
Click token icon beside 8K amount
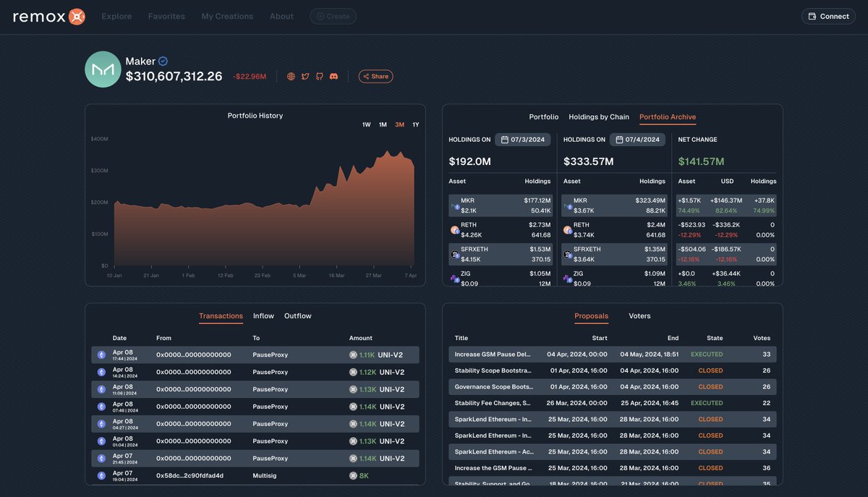pyautogui.click(x=353, y=475)
